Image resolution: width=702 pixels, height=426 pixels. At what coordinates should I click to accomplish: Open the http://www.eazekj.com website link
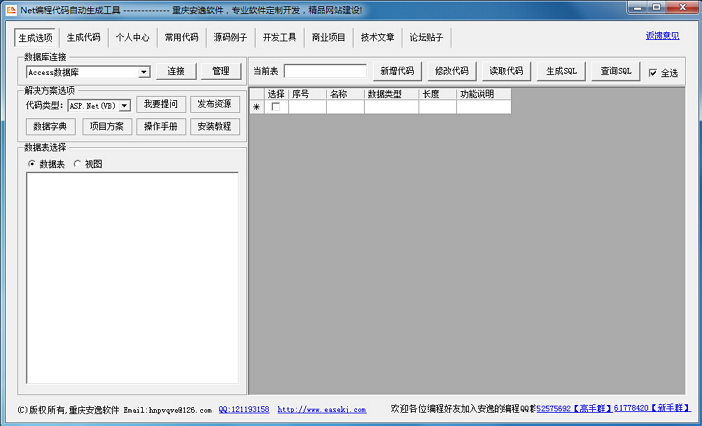[322, 409]
